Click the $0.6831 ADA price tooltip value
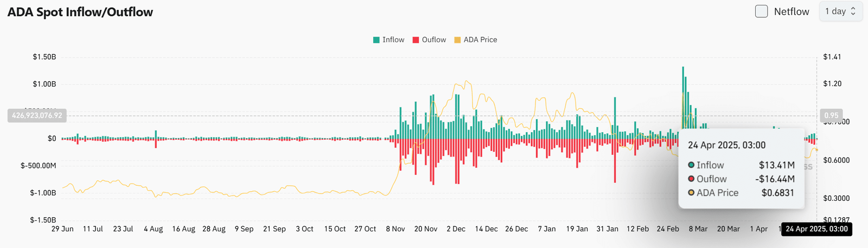The image size is (868, 248). point(777,193)
